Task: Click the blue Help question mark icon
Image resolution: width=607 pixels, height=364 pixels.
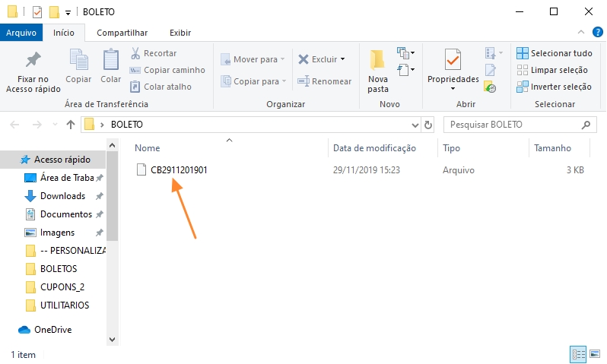Action: [598, 32]
